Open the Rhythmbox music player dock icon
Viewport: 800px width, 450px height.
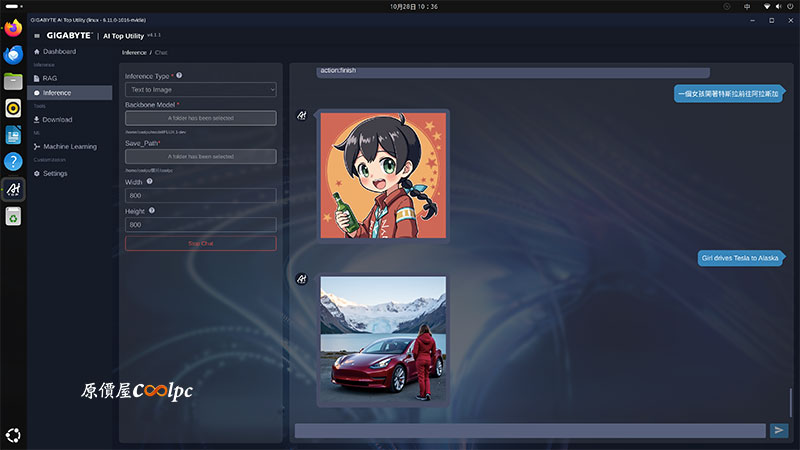click(x=13, y=108)
